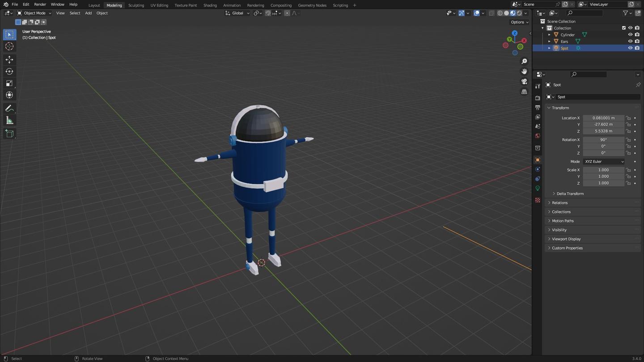Add a new collection in the outliner
Image resolution: width=644 pixels, height=362 pixels.
pyautogui.click(x=638, y=13)
